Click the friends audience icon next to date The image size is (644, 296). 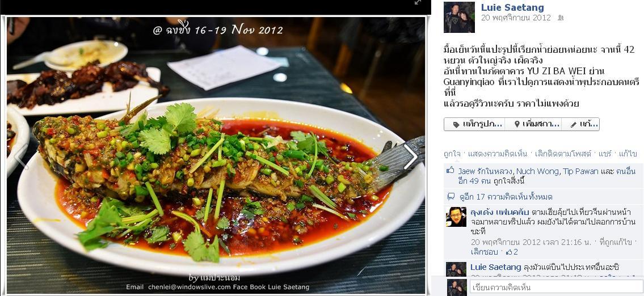click(x=561, y=18)
